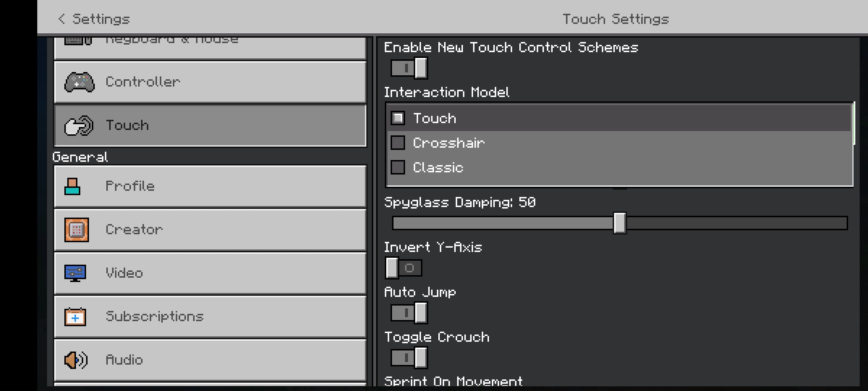This screenshot has width=868, height=391.
Task: Toggle the Toggle Crouch switch
Action: click(409, 358)
